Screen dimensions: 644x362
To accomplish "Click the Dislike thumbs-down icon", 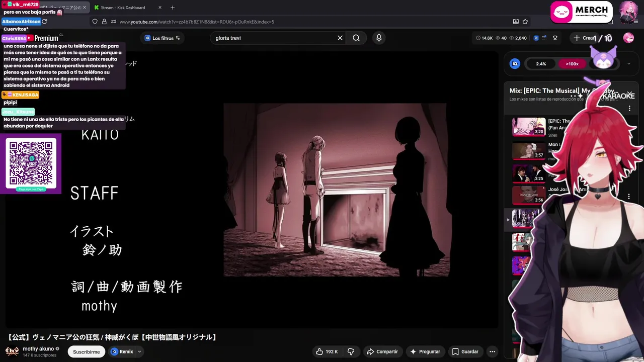I will (x=351, y=351).
